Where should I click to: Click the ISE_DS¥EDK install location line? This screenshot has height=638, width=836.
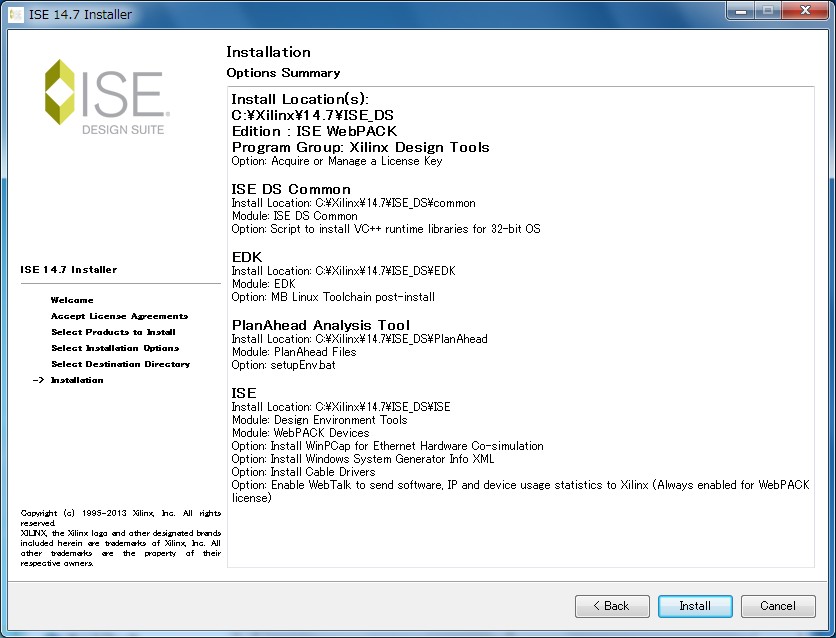[x=343, y=271]
